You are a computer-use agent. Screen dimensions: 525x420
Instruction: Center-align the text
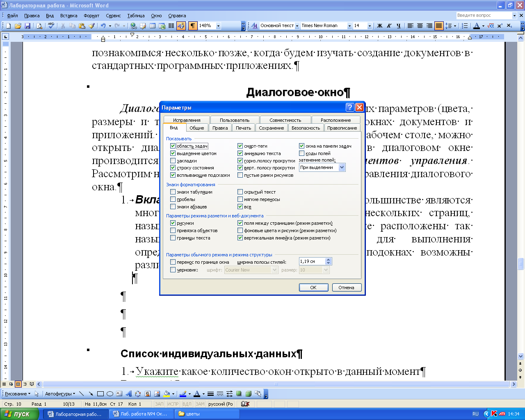[x=420, y=26]
